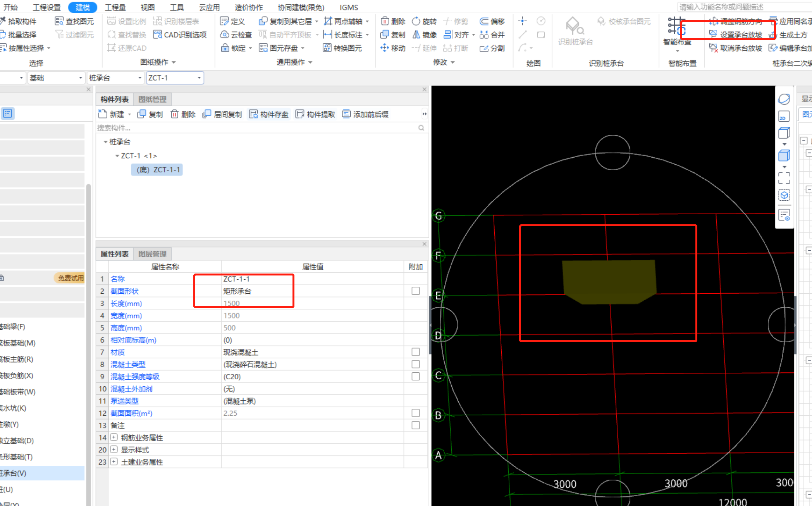
Task: Expand 钢筋业务属性 row 14
Action: 113,437
